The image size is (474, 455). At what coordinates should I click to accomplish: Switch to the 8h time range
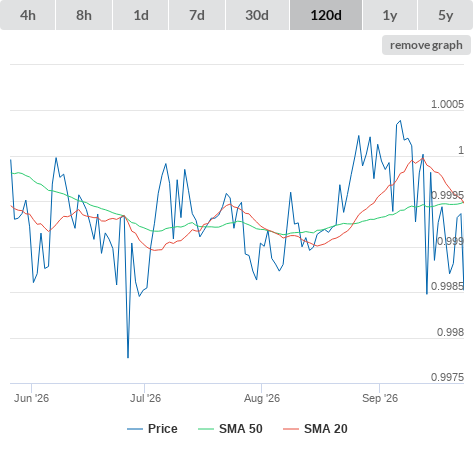pyautogui.click(x=84, y=15)
